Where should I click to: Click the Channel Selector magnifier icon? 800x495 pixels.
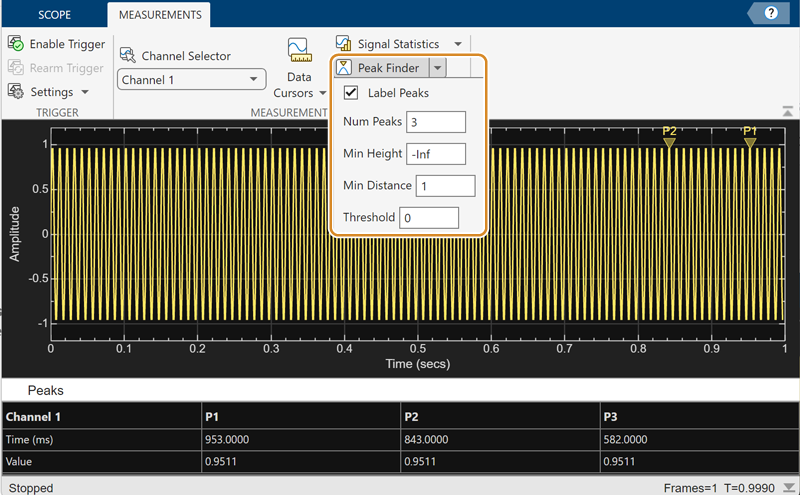[127, 56]
